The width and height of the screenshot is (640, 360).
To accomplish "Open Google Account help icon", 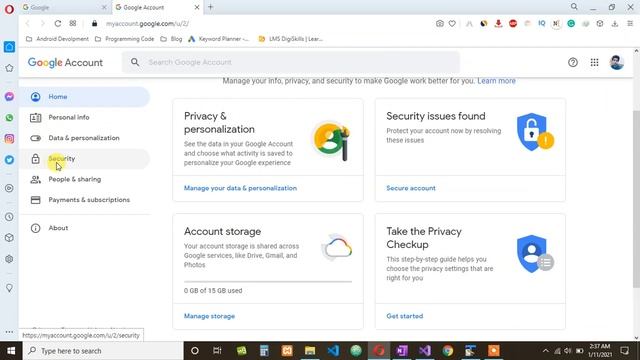I will [573, 62].
